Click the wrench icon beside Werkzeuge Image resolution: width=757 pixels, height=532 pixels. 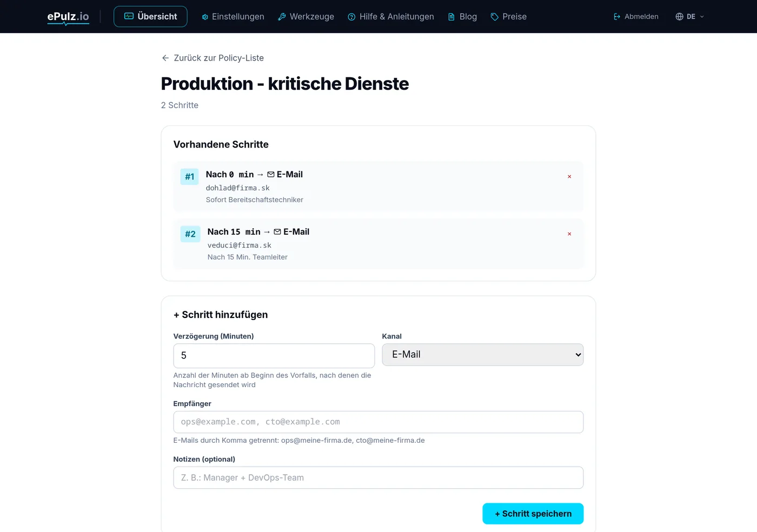point(282,17)
